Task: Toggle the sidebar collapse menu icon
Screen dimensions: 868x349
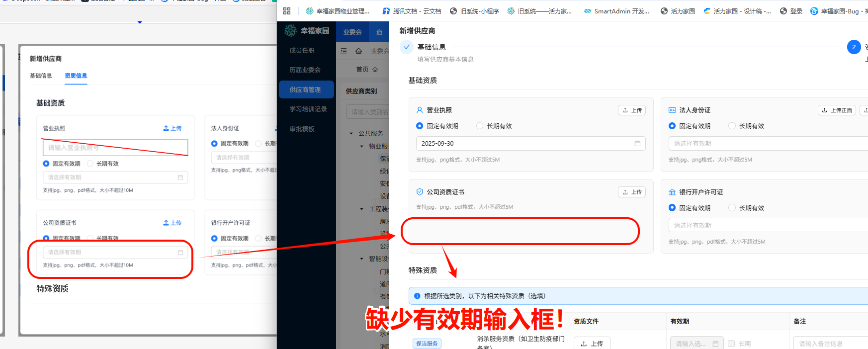Action: (344, 51)
